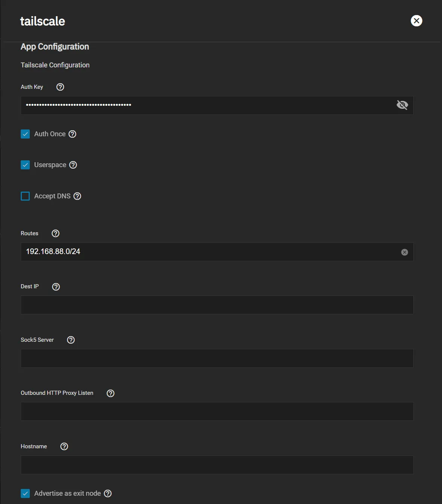Untick Advertise as exit node
The width and height of the screenshot is (442, 504).
pyautogui.click(x=25, y=493)
